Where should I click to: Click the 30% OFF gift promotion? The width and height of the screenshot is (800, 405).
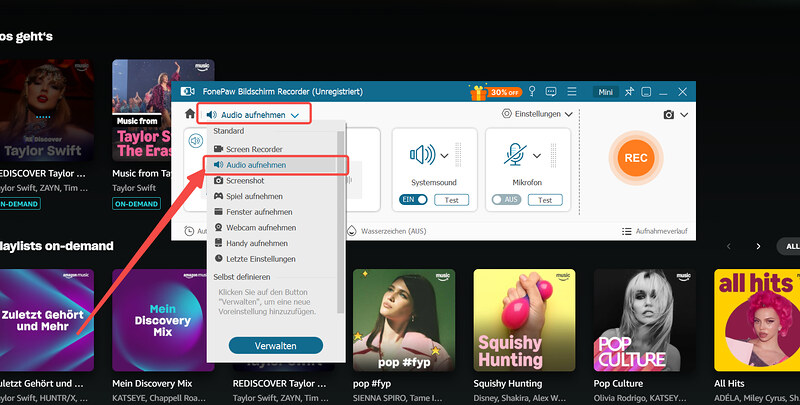495,92
